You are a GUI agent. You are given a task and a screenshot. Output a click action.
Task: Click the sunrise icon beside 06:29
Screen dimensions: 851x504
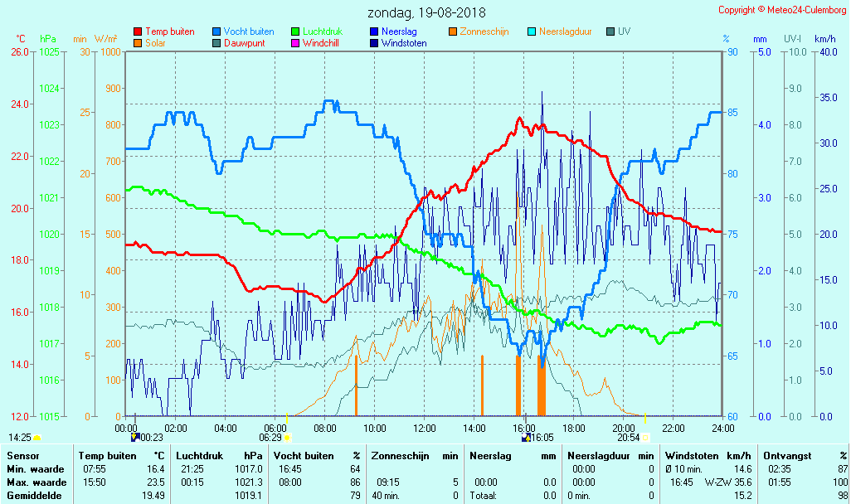288,437
